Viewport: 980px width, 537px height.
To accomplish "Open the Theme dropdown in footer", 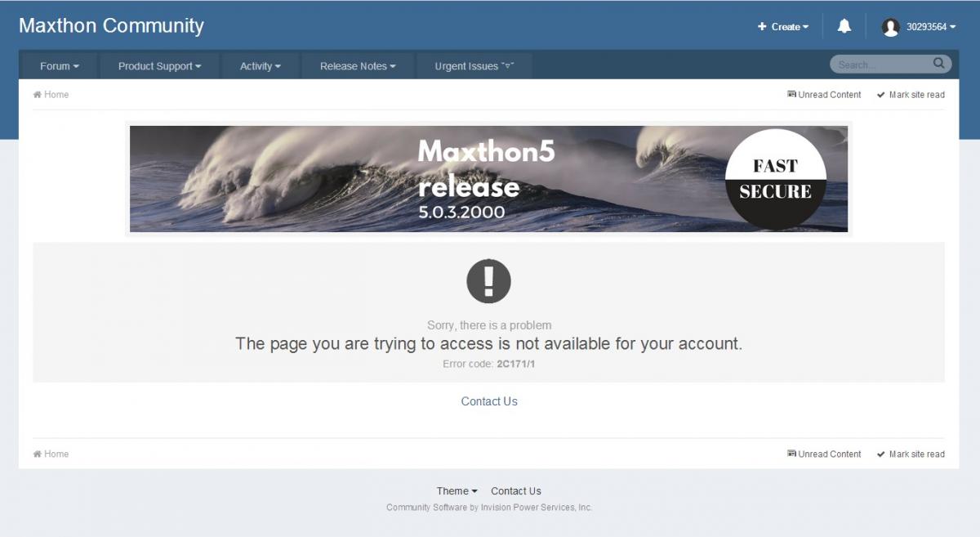I will point(457,491).
